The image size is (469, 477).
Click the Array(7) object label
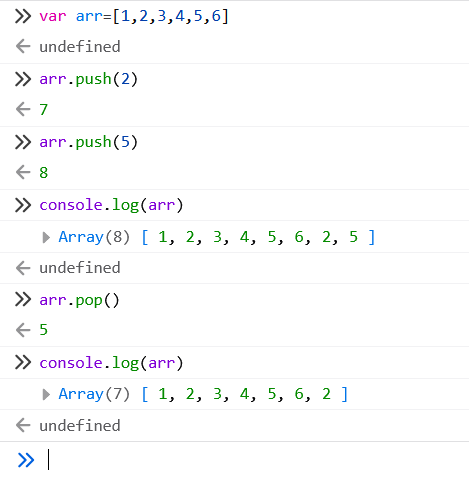(x=94, y=394)
